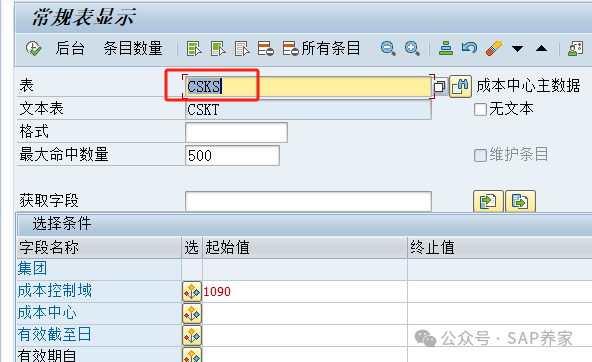This screenshot has height=362, width=592.
Task: Click the 字段名称 column header
Action: (x=99, y=248)
